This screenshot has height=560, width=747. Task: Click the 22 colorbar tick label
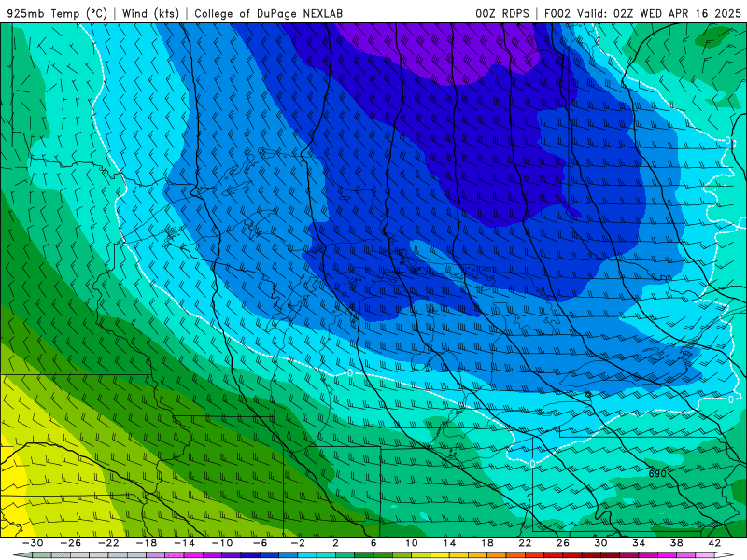click(525, 543)
